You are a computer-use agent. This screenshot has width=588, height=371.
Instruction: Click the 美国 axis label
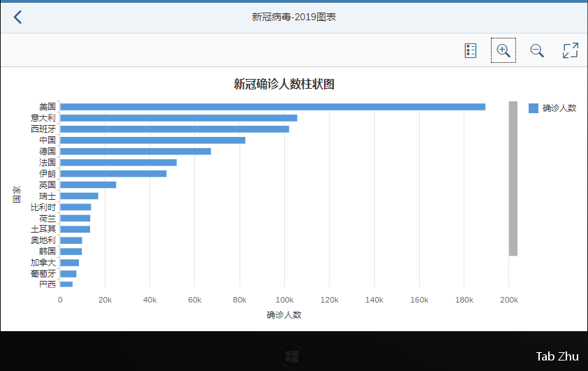click(x=47, y=107)
